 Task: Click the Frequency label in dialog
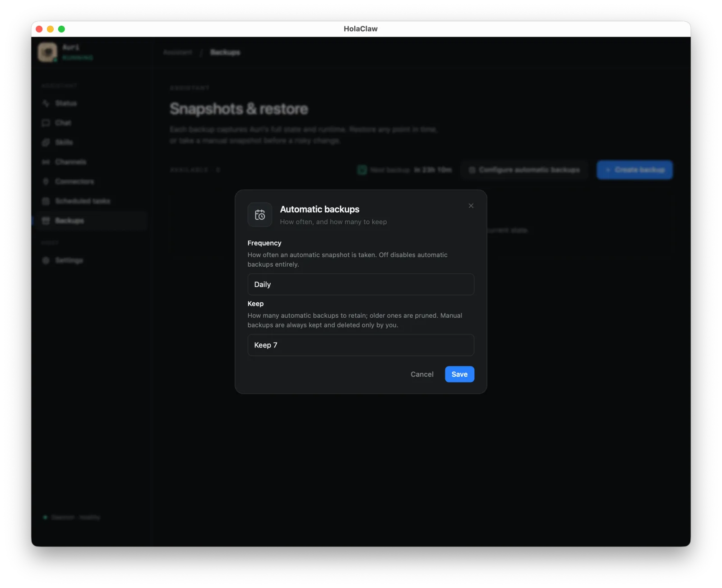tap(264, 243)
